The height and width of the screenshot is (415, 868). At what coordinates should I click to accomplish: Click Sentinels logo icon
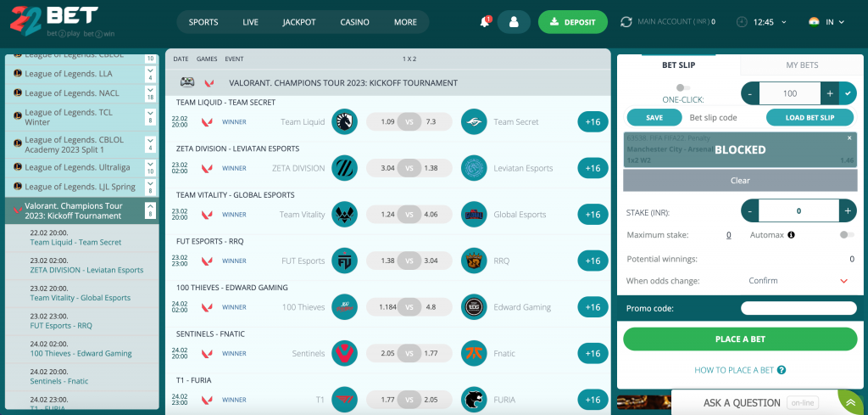pyautogui.click(x=344, y=353)
